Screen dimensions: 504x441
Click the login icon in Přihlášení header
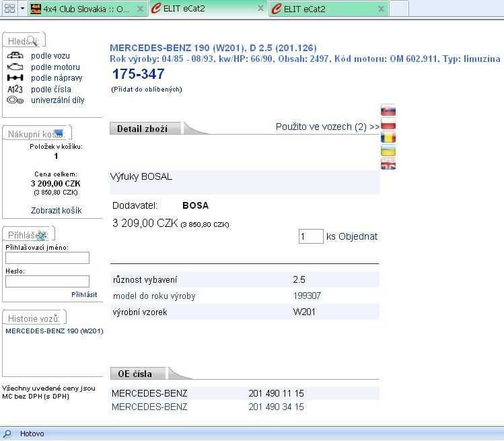click(42, 235)
